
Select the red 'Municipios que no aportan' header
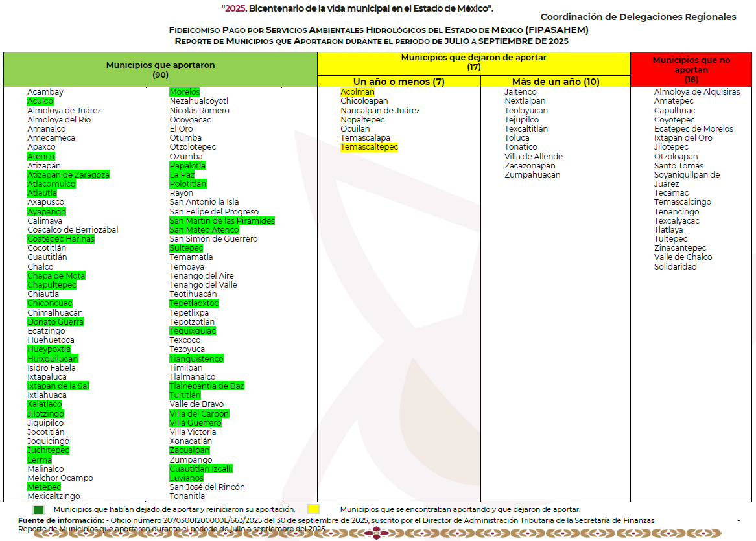point(691,69)
